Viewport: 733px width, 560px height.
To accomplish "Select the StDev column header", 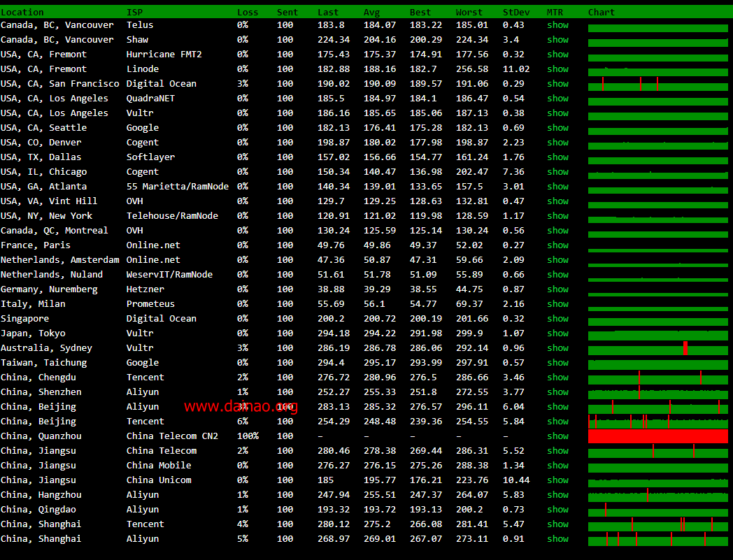I will (x=516, y=12).
